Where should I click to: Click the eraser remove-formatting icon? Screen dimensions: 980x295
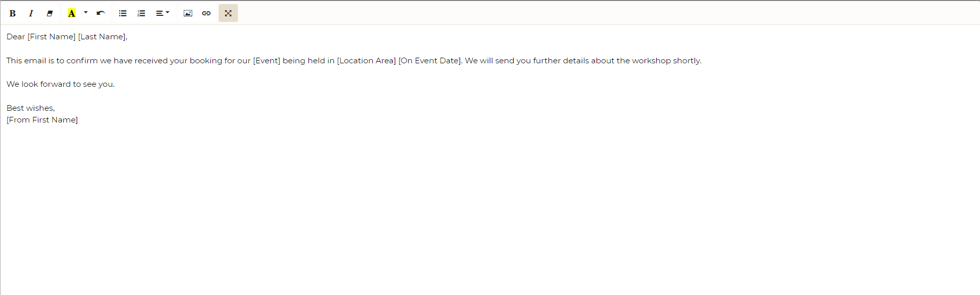point(50,13)
